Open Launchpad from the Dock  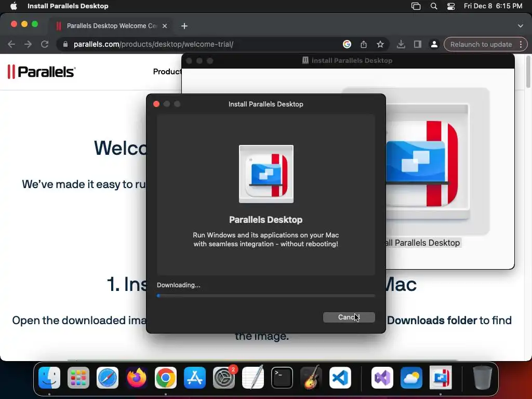click(x=78, y=378)
